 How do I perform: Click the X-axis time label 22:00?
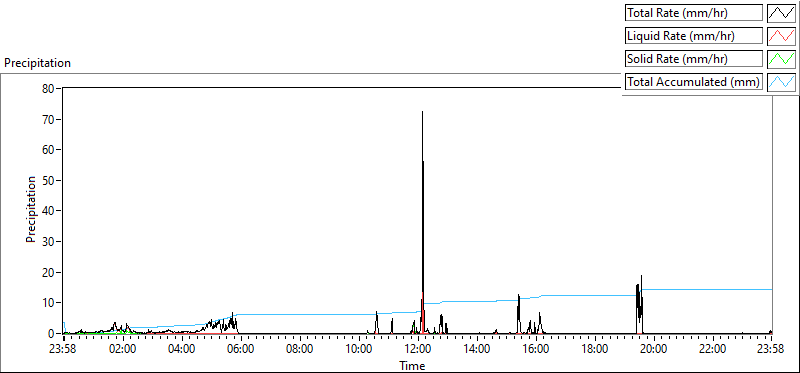click(712, 350)
